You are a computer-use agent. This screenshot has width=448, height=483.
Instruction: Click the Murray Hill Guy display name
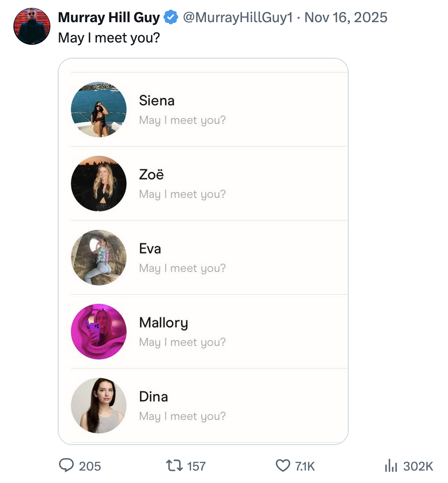click(109, 18)
